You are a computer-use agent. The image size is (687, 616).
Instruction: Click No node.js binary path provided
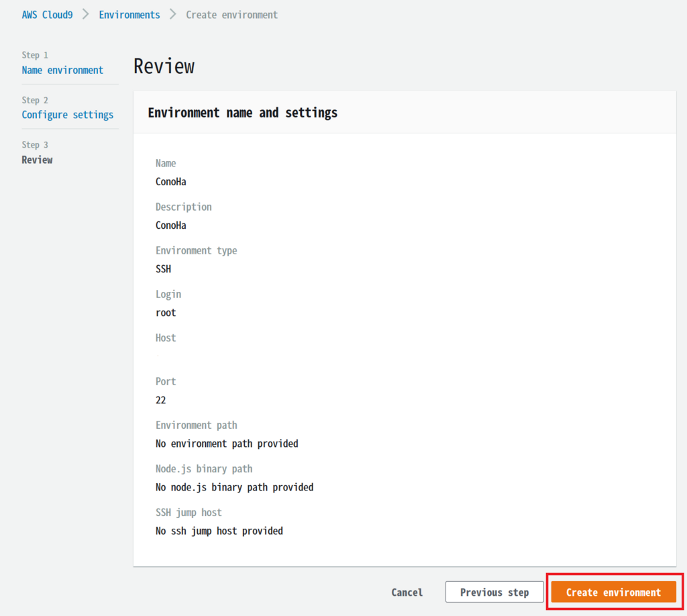point(234,487)
